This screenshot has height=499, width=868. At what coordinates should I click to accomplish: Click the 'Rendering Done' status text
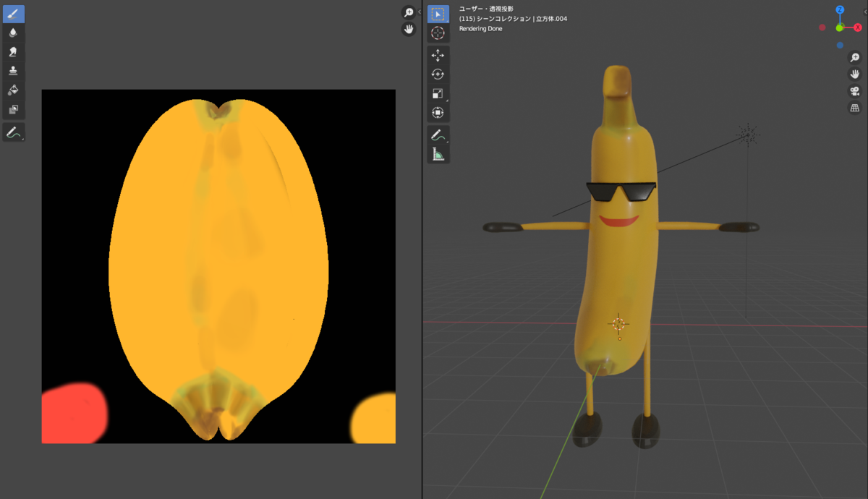[x=480, y=29]
